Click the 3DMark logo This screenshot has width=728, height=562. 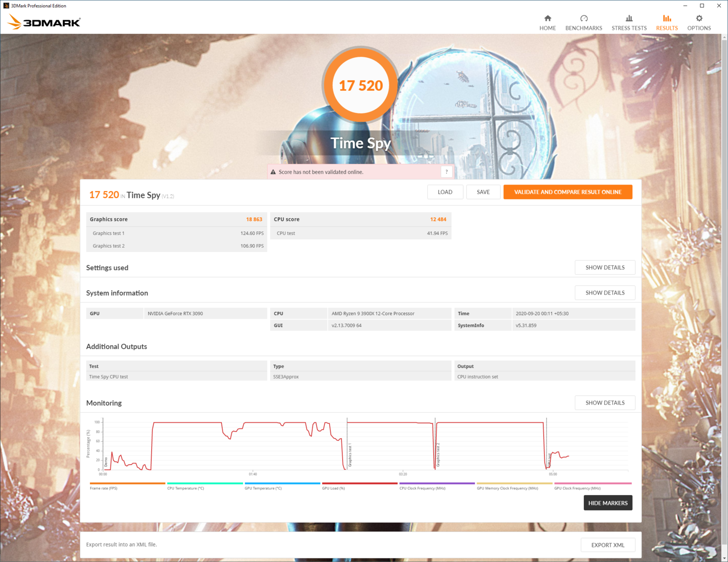coord(44,22)
